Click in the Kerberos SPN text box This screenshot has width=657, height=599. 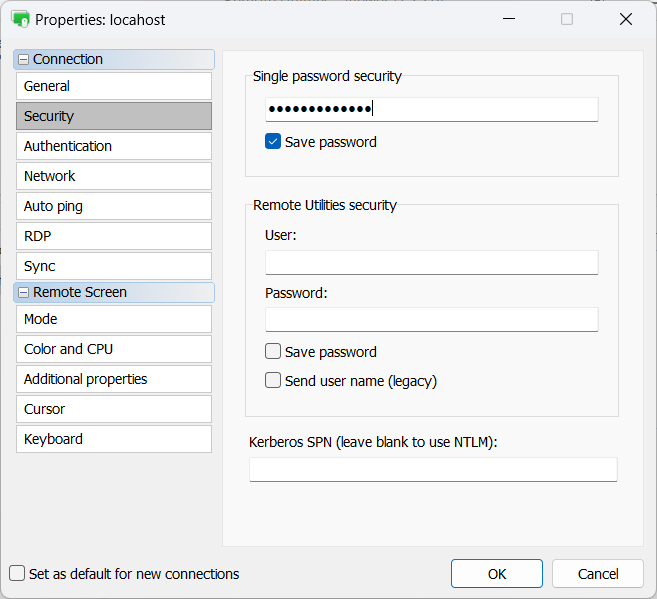click(433, 470)
